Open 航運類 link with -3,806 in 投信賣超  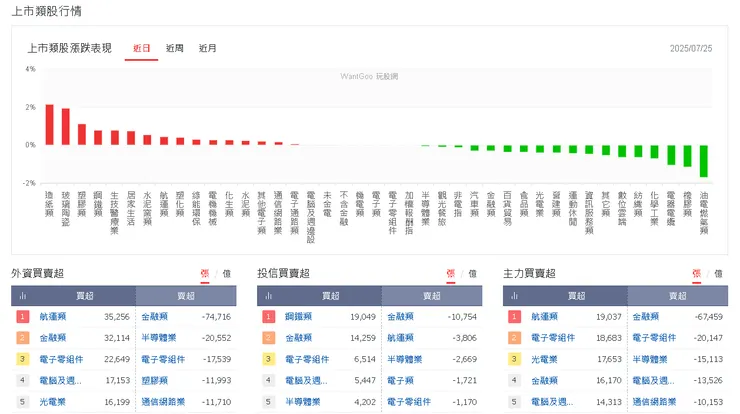(401, 338)
